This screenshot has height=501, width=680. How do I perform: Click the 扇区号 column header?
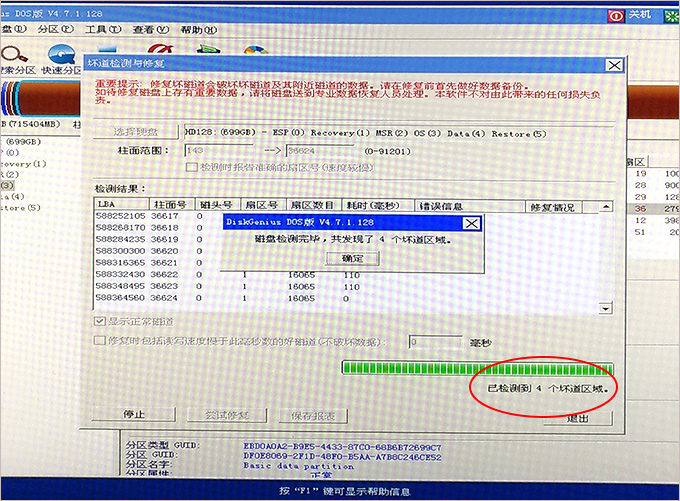(x=263, y=205)
